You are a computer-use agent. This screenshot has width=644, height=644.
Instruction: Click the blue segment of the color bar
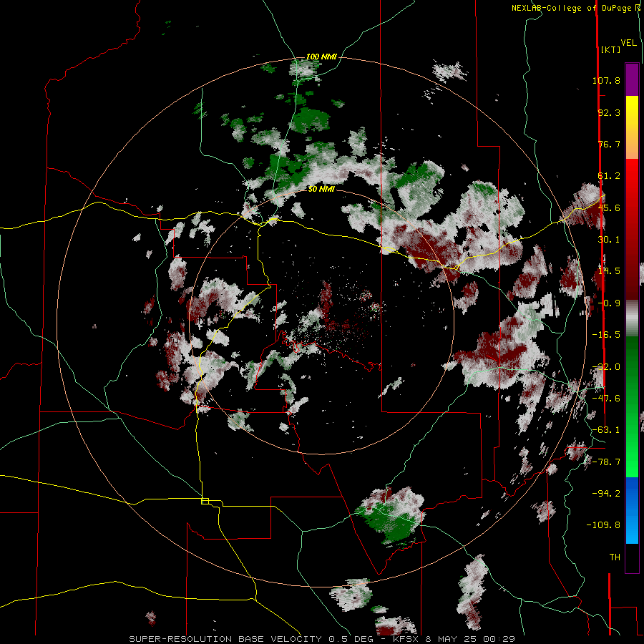pyautogui.click(x=632, y=510)
